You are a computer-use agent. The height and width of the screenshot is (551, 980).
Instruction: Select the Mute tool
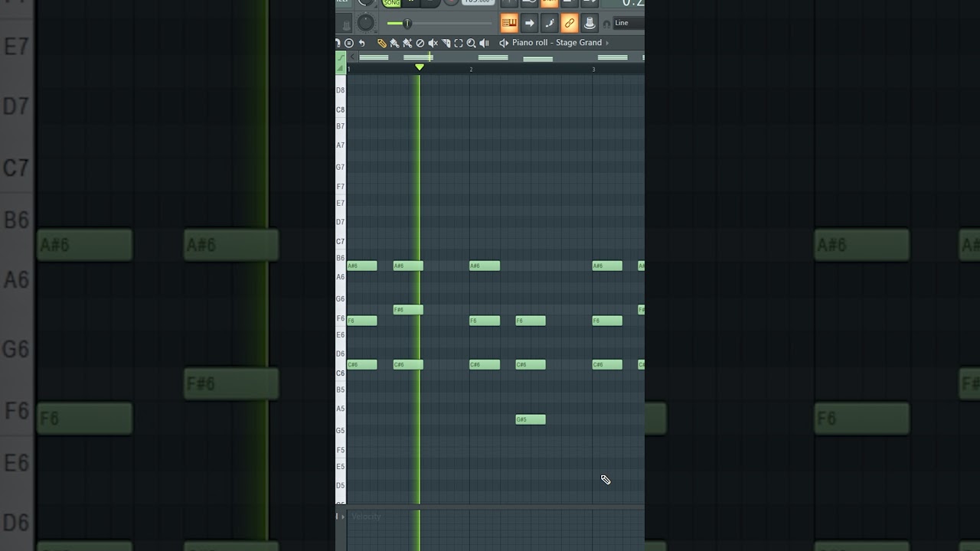[x=433, y=44]
